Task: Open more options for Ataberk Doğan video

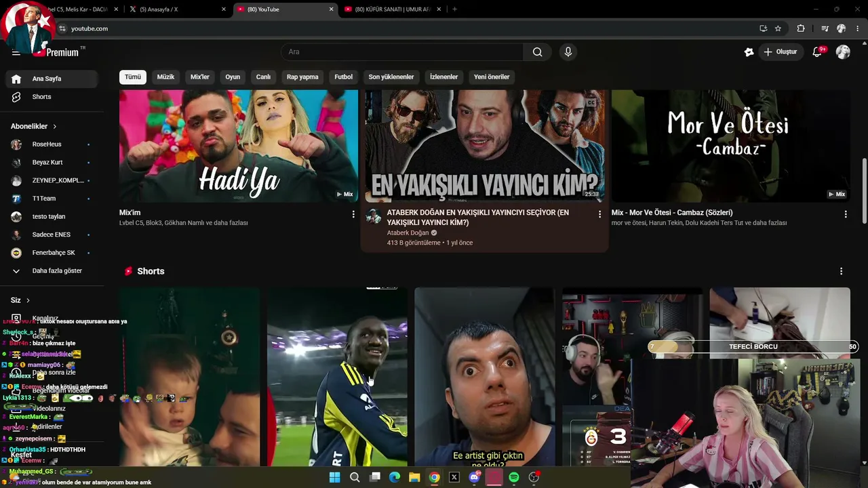Action: (x=599, y=214)
